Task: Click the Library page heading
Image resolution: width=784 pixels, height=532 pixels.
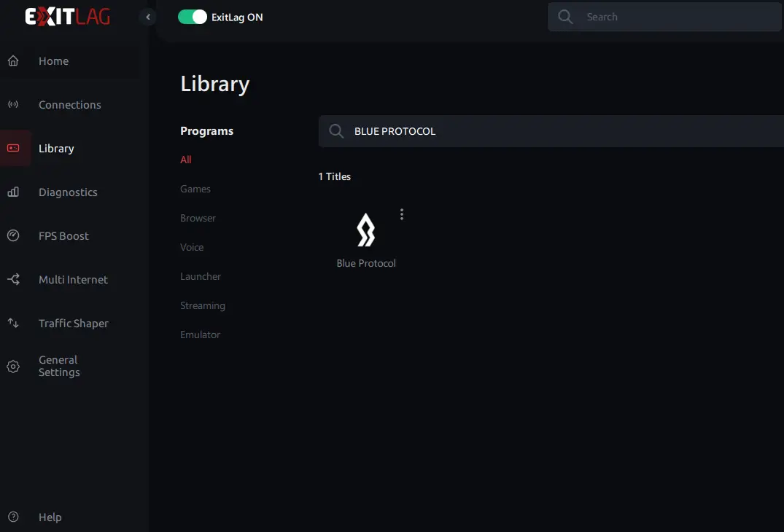Action: (x=215, y=85)
